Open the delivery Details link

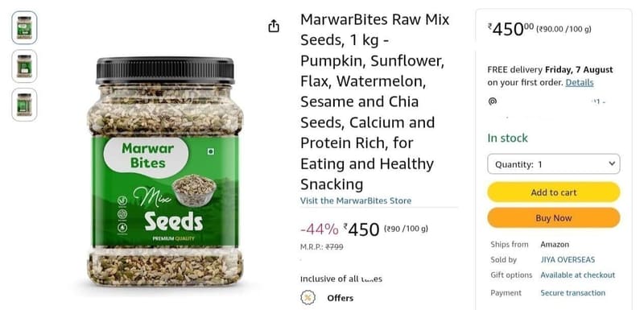(579, 82)
